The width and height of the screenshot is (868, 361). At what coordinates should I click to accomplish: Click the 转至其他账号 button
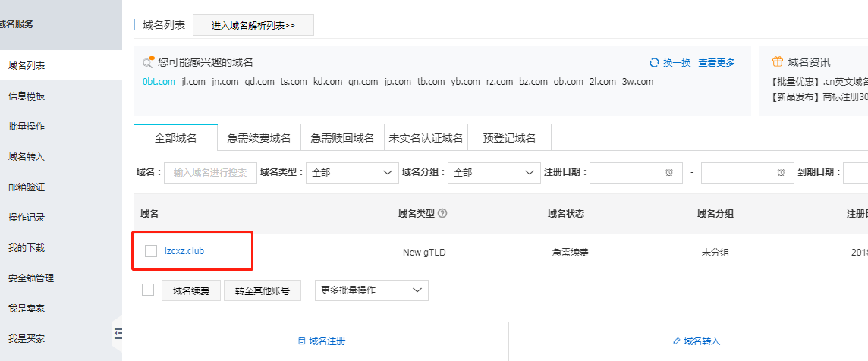point(262,290)
